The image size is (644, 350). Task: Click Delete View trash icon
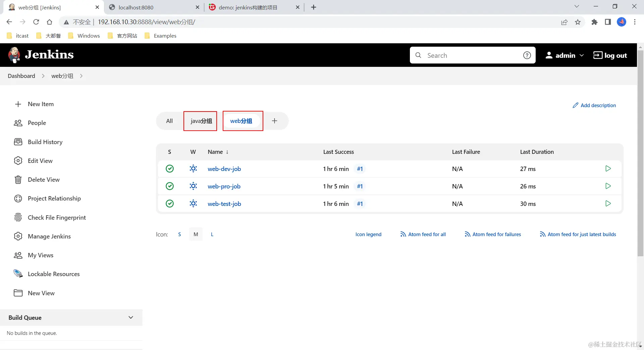click(18, 180)
